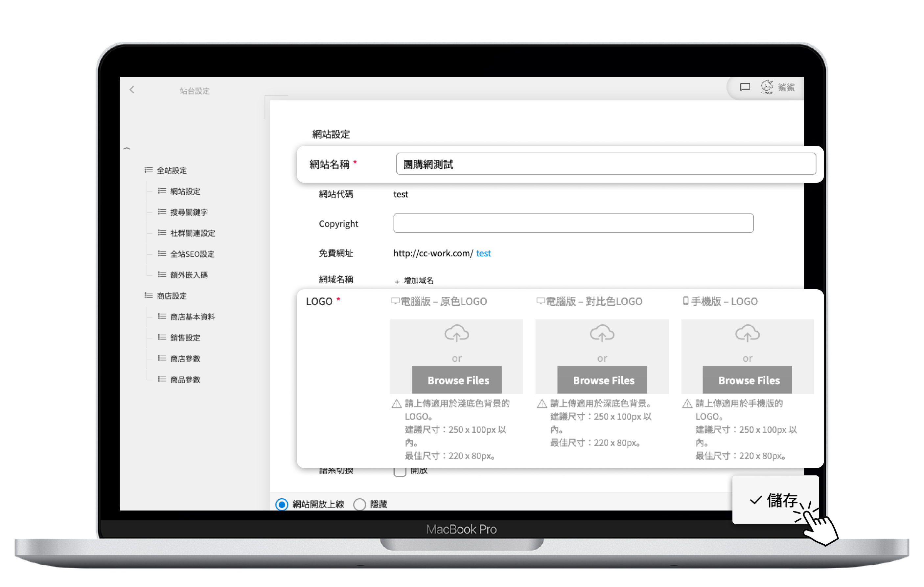Select the 隱藏 radio button
The image size is (924, 587).
coord(359,504)
